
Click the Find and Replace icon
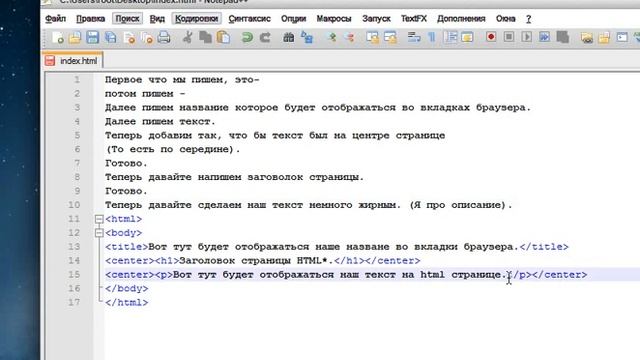(307, 38)
